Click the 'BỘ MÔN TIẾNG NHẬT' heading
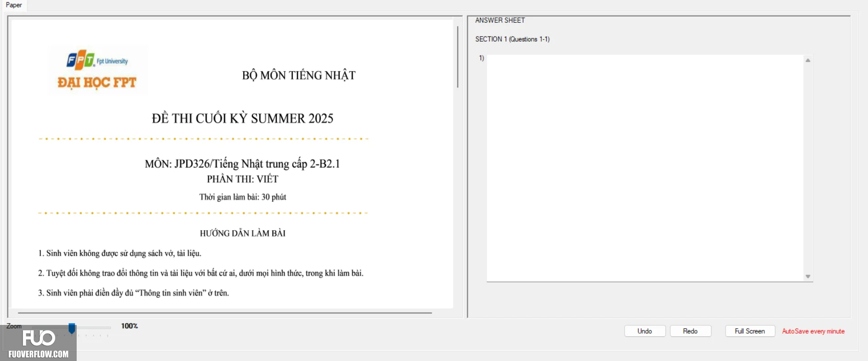Image resolution: width=868 pixels, height=361 pixels. pyautogui.click(x=298, y=75)
